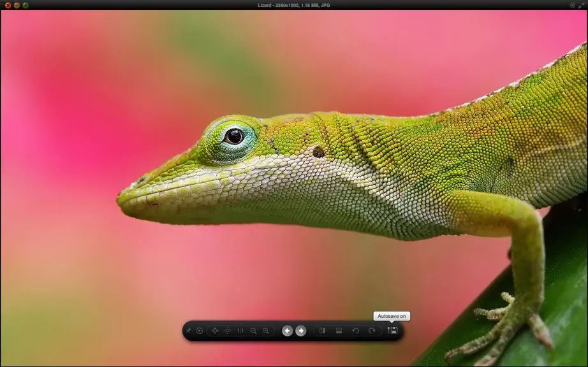The image size is (588, 367).
Task: Zoom out using the minus magnifier
Action: 253,331
